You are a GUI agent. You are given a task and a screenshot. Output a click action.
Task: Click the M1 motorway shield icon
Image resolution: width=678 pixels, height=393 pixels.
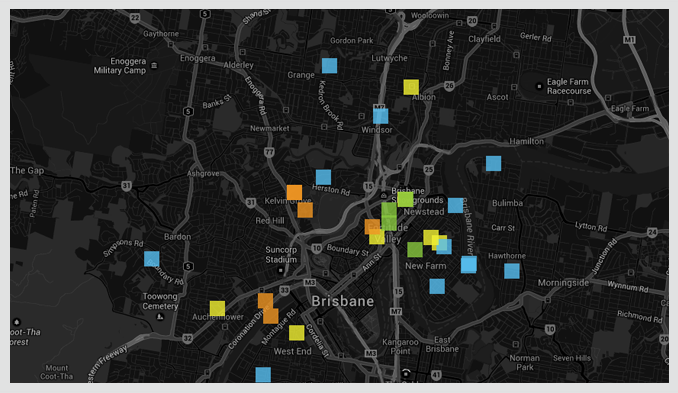(629, 40)
